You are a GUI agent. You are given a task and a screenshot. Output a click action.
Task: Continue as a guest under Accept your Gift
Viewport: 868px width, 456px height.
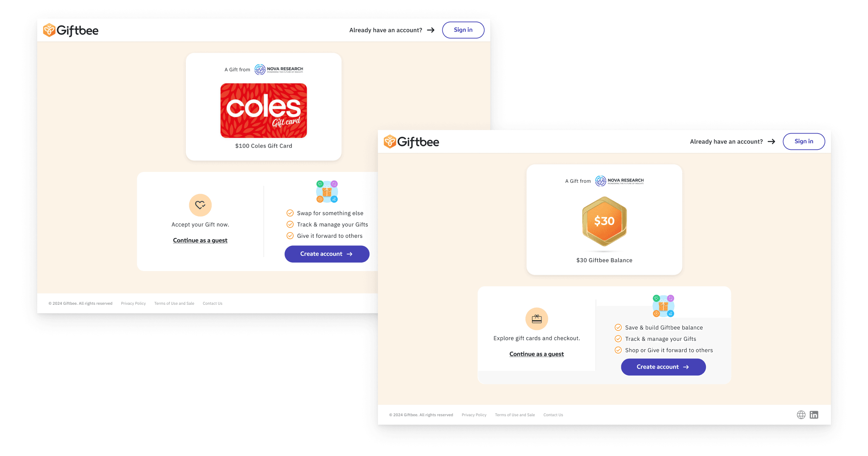tap(200, 240)
